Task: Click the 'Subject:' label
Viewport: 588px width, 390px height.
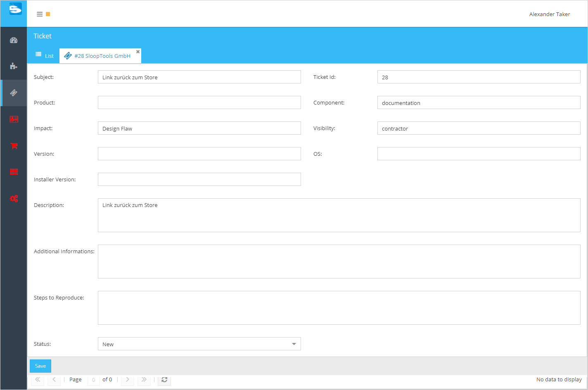Action: tap(44, 77)
